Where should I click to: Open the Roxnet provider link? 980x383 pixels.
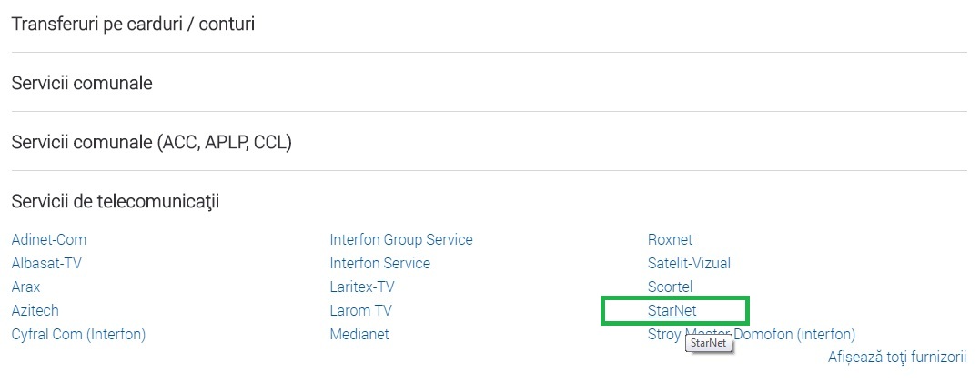(x=670, y=240)
